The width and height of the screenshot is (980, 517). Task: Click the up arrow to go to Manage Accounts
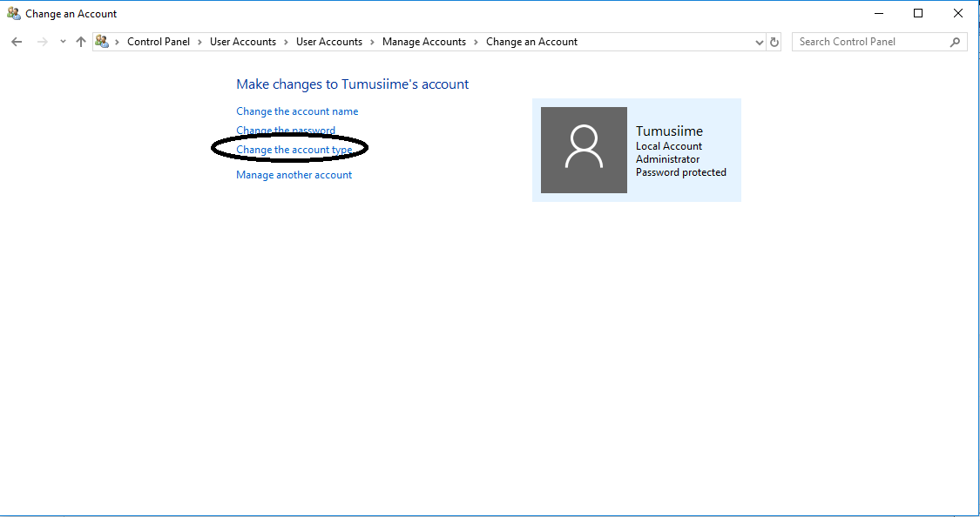pos(80,41)
